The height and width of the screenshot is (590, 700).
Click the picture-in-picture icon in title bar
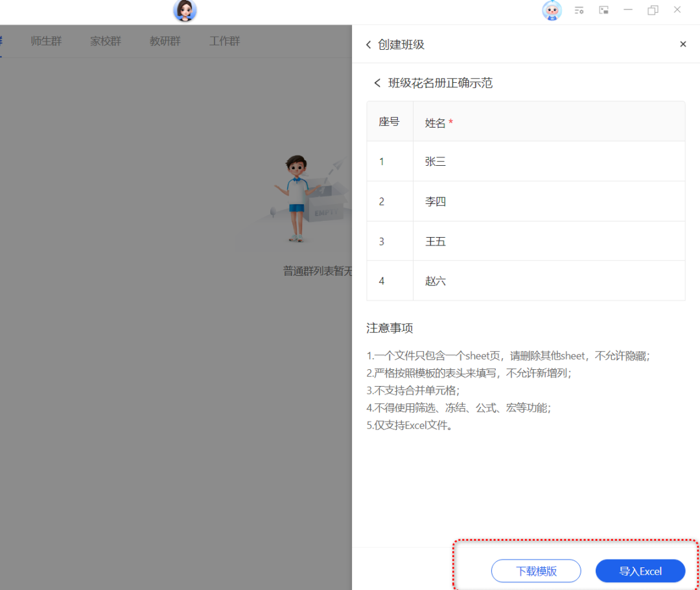[x=603, y=10]
